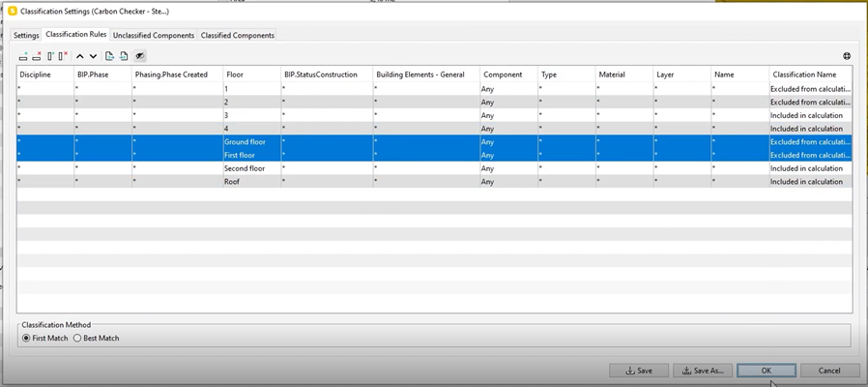868x387 pixels.
Task: Click the Floor column header
Action: pos(249,74)
